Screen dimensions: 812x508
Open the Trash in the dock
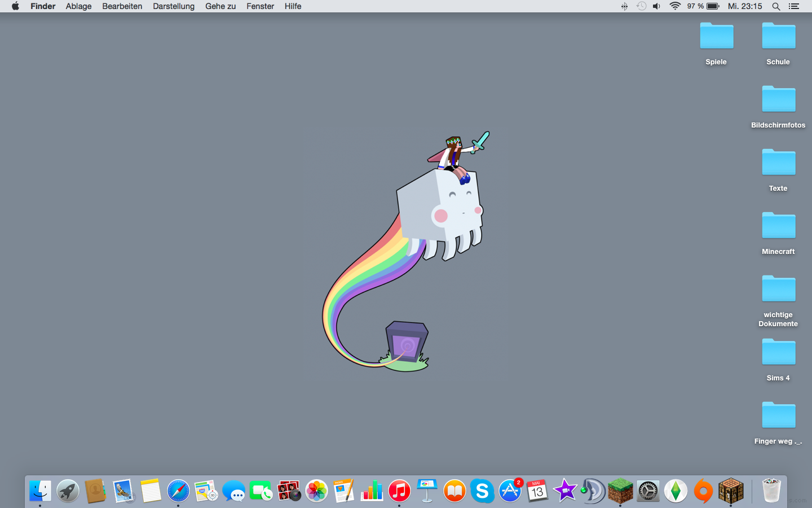tap(771, 491)
